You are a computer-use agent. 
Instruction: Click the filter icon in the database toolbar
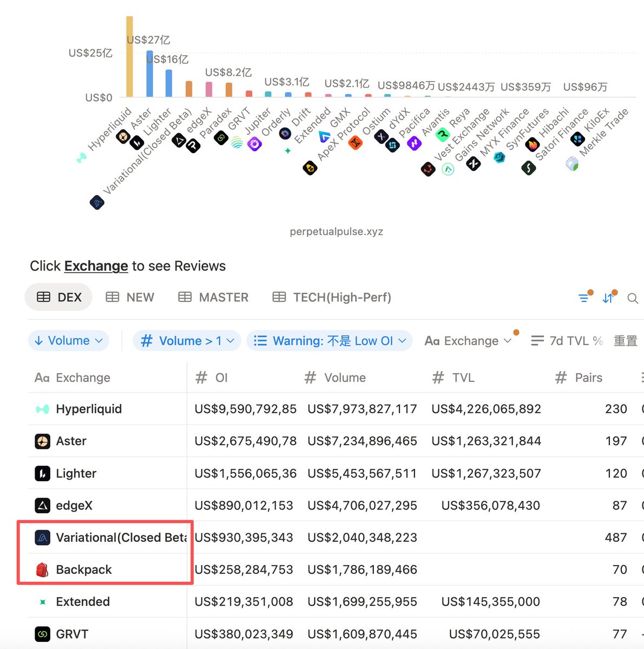click(583, 298)
